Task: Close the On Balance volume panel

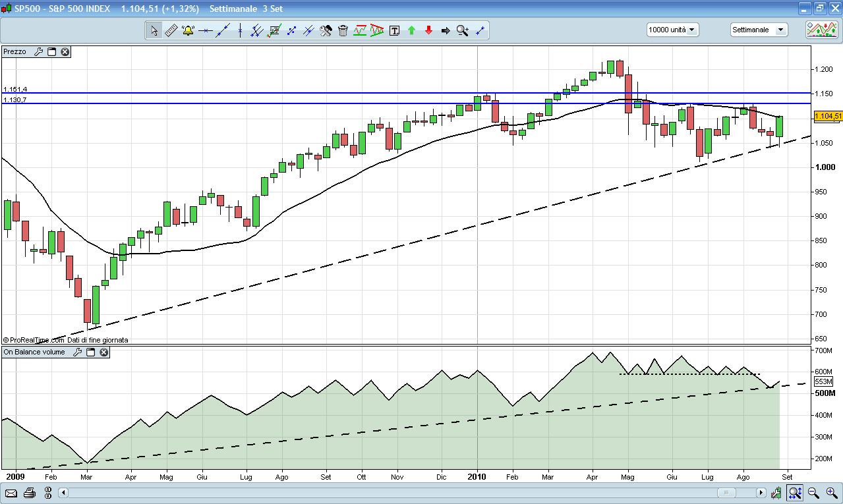Action: tap(103, 352)
